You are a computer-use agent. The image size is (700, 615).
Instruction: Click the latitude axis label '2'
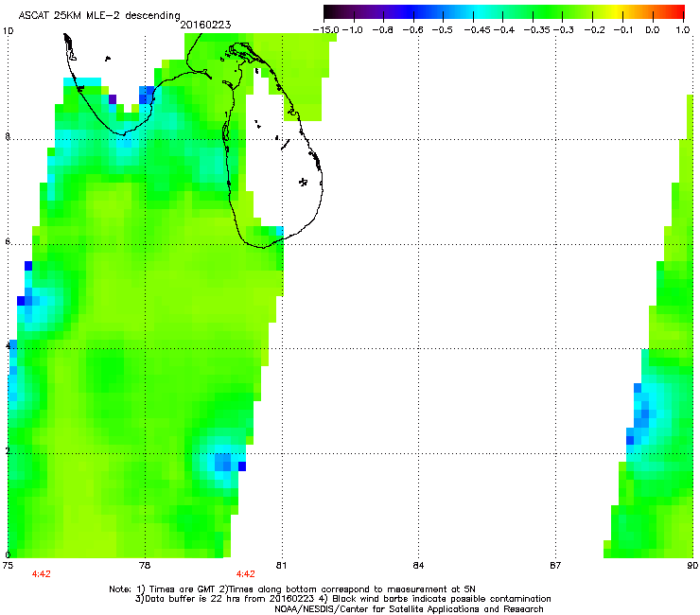tap(8, 451)
